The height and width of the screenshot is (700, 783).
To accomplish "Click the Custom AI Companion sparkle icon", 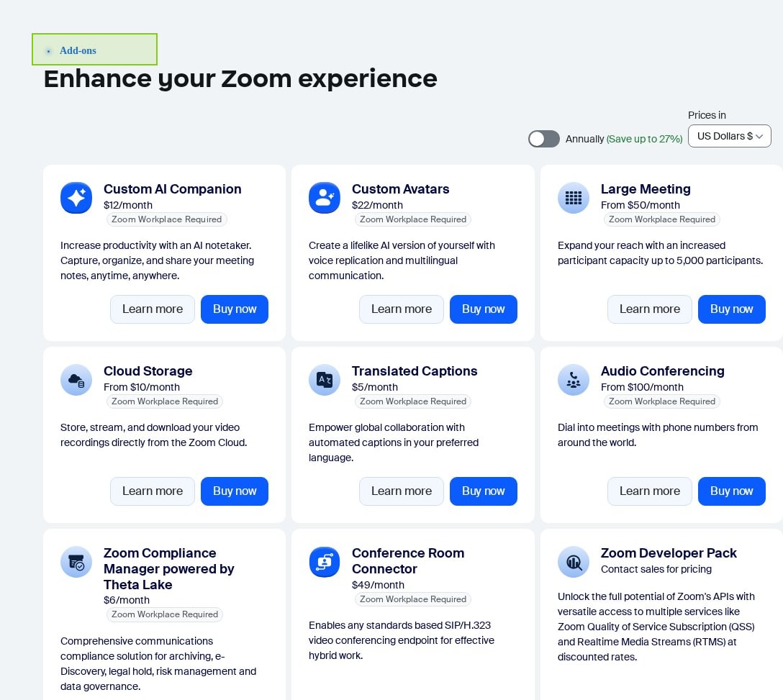I will coord(76,198).
